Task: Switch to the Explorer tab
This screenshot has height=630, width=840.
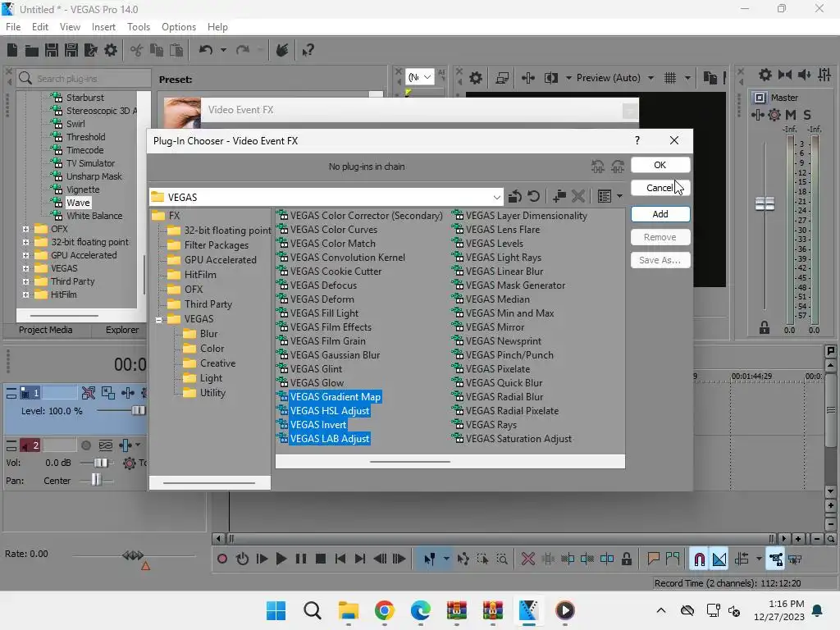Action: (x=121, y=330)
